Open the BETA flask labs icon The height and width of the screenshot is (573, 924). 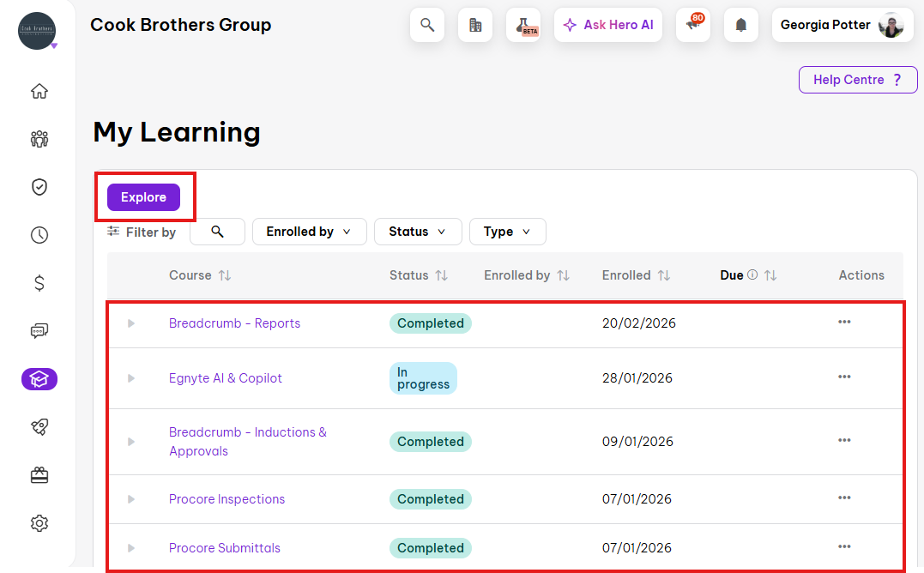click(523, 26)
